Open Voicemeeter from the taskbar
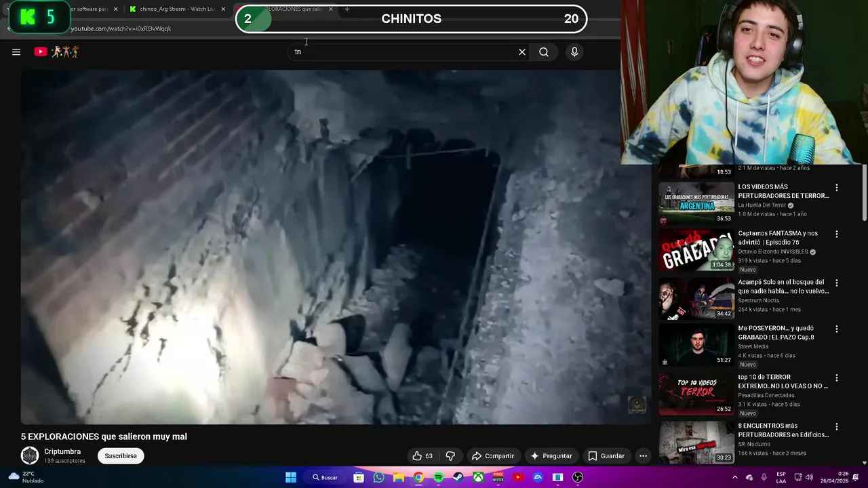The width and height of the screenshot is (868, 488). pyautogui.click(x=498, y=477)
